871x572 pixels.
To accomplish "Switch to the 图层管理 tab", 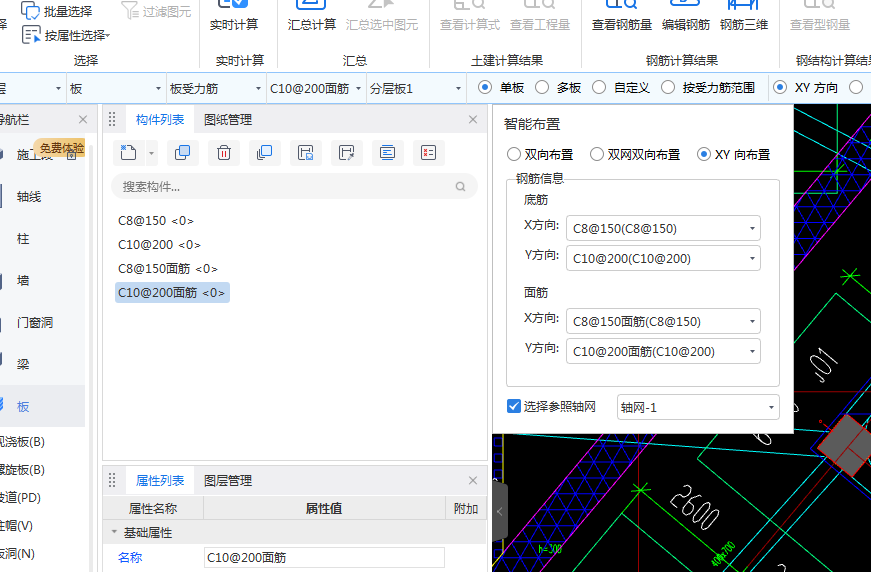I will click(x=228, y=480).
